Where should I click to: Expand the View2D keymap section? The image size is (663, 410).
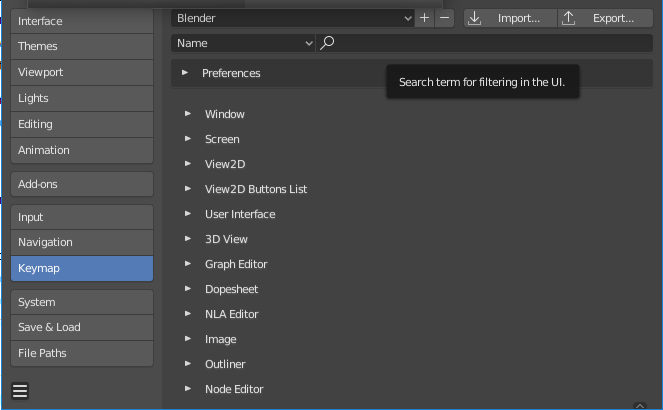click(x=188, y=164)
